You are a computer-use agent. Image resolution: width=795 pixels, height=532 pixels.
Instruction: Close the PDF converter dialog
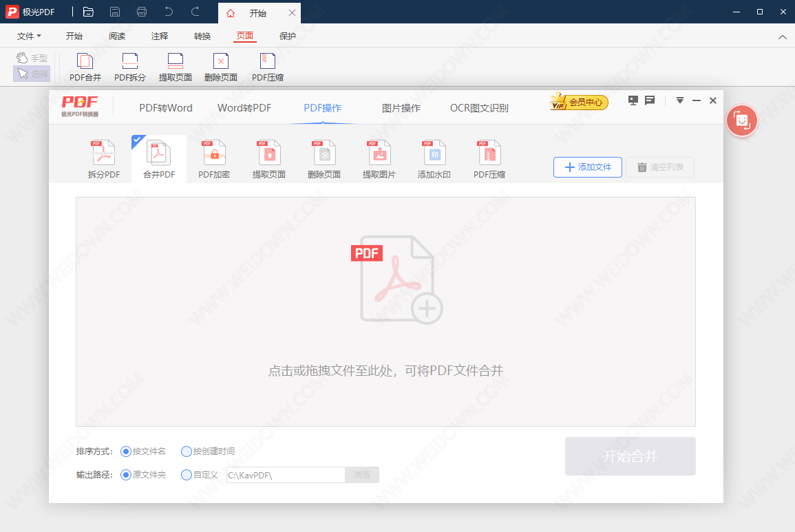[x=713, y=100]
